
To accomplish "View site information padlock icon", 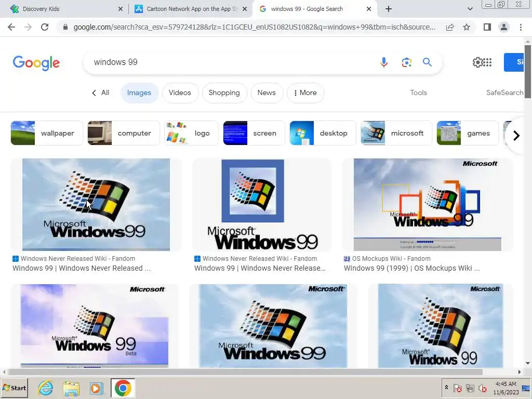I will 65,27.
